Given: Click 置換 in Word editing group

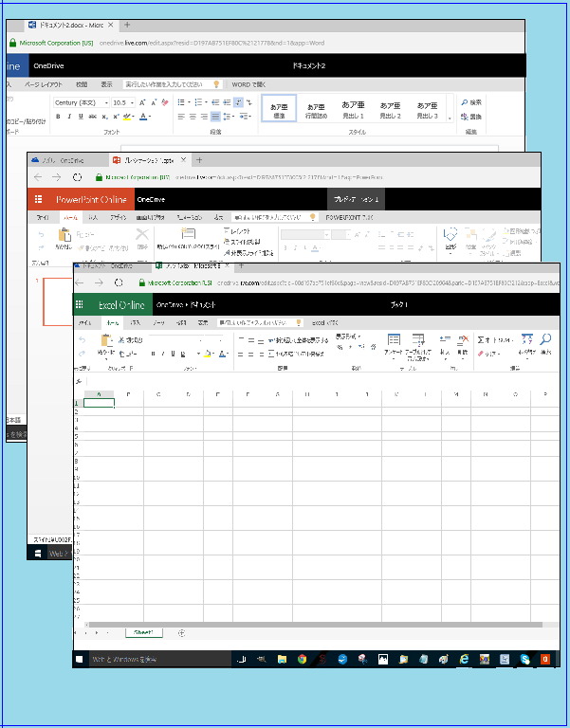Looking at the screenshot, I should click(x=471, y=117).
